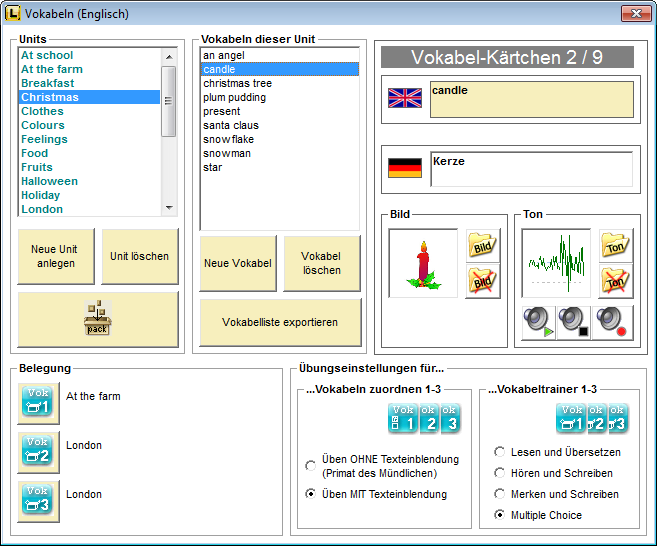Load a picture with the Bild folder icon

point(484,246)
